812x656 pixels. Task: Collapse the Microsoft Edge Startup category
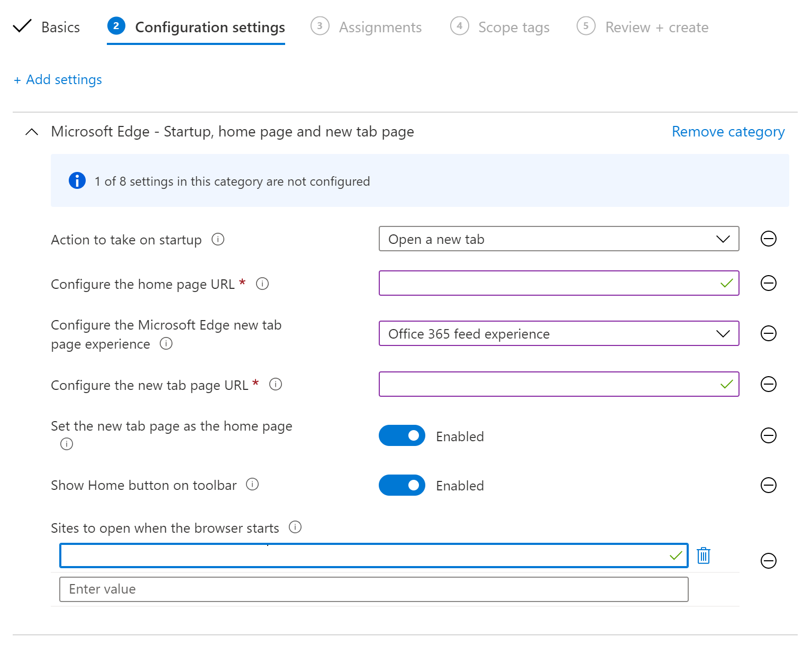click(x=32, y=132)
